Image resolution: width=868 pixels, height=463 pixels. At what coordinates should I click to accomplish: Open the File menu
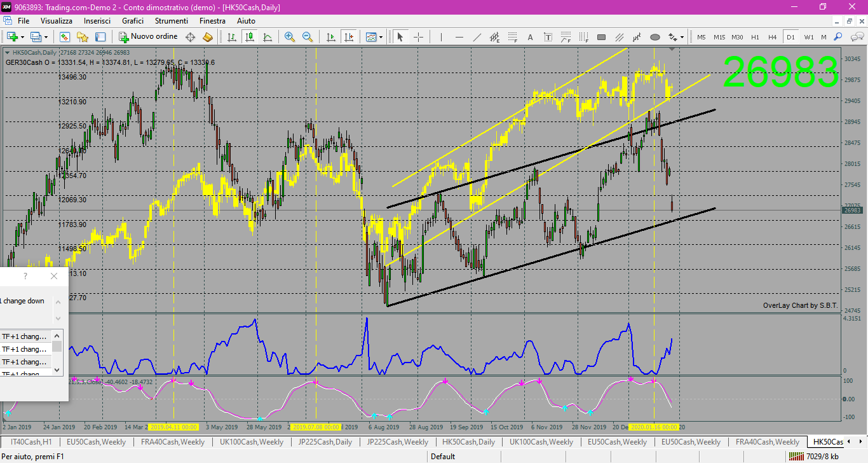(x=24, y=21)
